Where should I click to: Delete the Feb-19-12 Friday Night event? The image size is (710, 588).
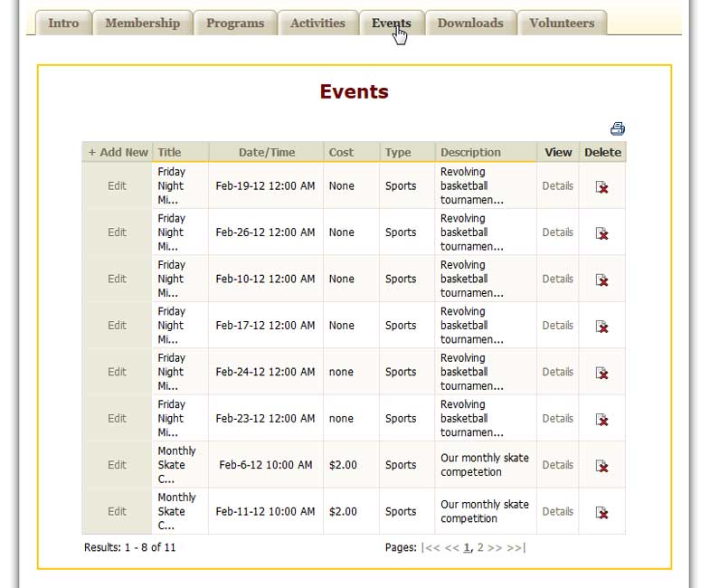pyautogui.click(x=601, y=186)
